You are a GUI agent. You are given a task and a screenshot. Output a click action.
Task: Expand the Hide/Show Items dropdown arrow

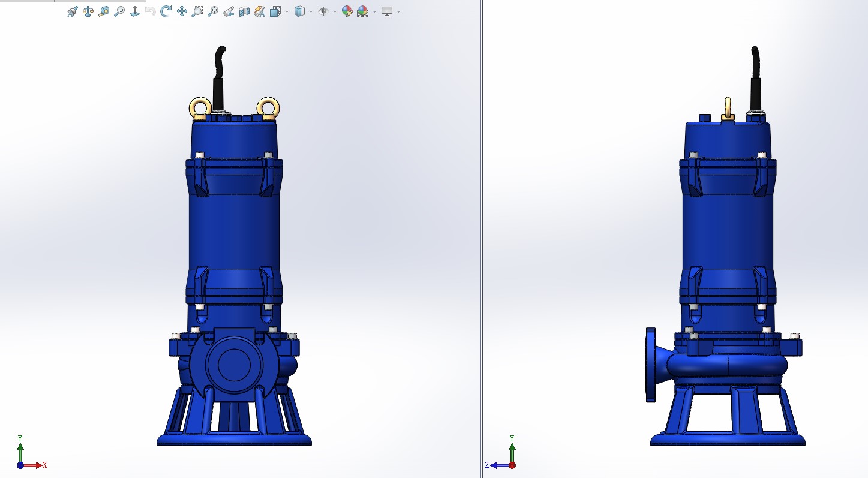[335, 11]
